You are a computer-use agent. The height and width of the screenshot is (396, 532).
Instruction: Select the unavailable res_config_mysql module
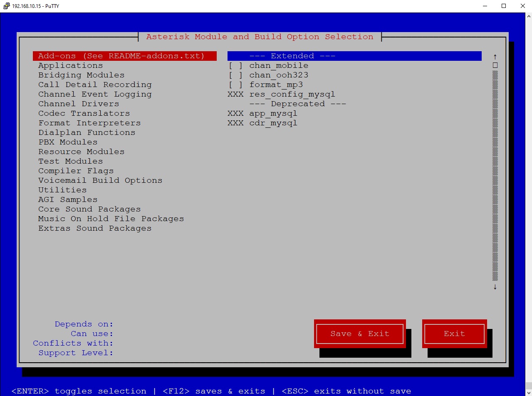pyautogui.click(x=281, y=94)
